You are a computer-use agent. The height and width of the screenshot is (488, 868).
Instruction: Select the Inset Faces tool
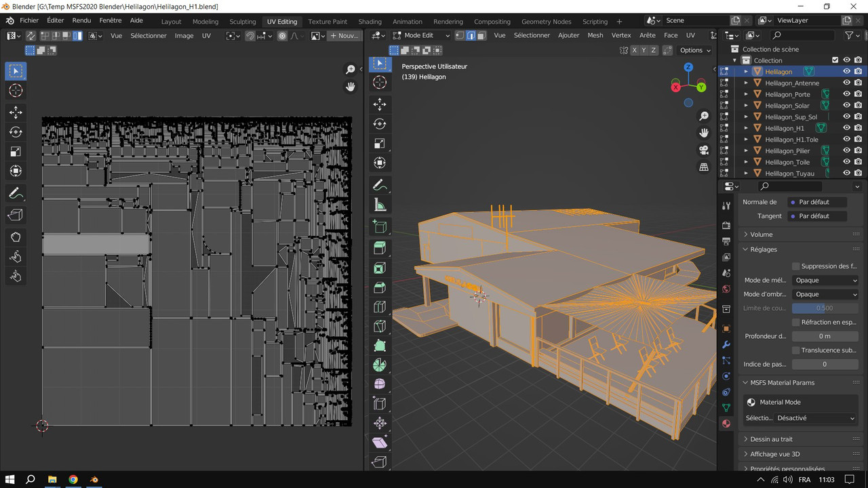point(380,268)
